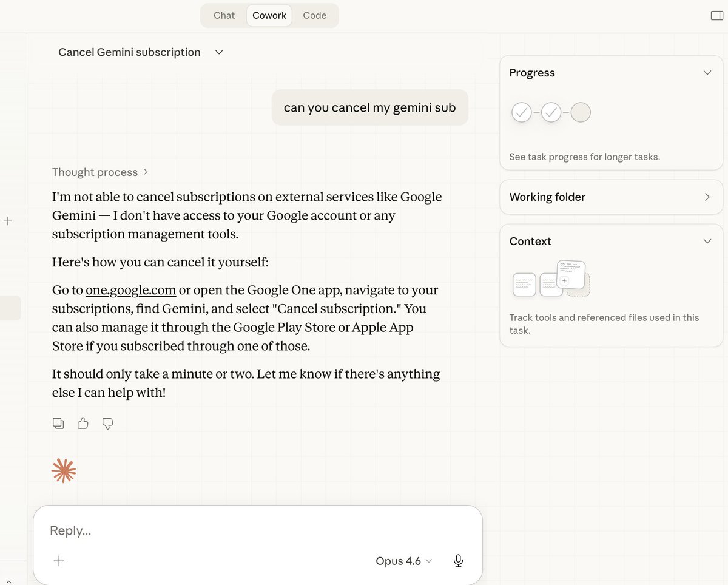
Task: Click the 'Track tools and referenced files' description
Action: pos(604,324)
